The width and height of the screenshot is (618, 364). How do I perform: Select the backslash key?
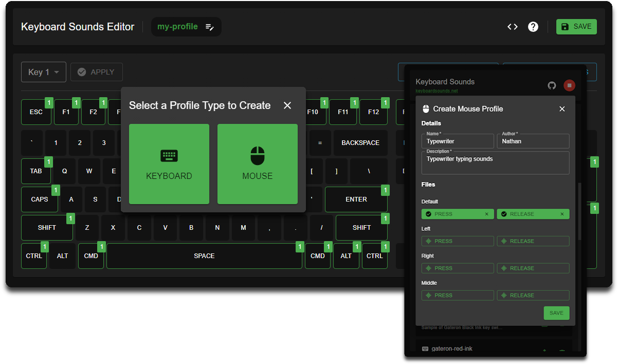tap(369, 171)
